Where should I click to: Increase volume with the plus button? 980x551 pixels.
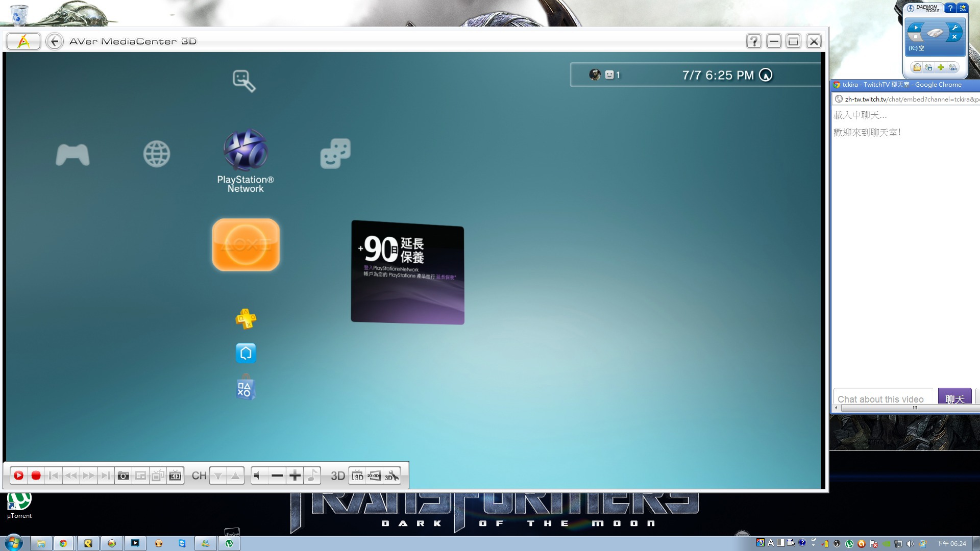295,475
